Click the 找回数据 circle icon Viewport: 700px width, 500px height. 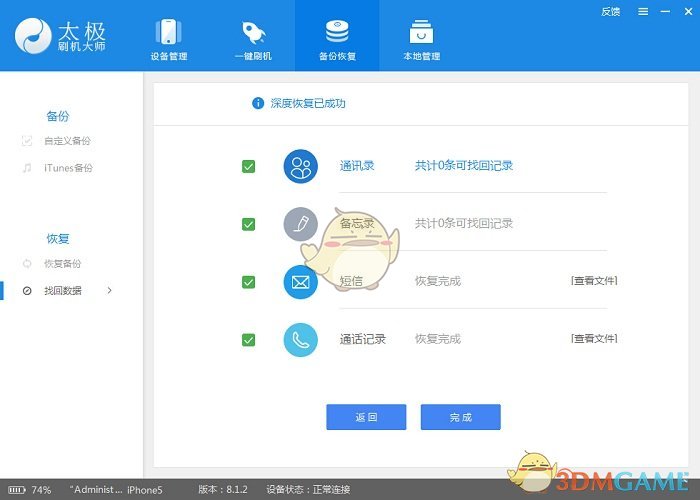click(x=27, y=291)
